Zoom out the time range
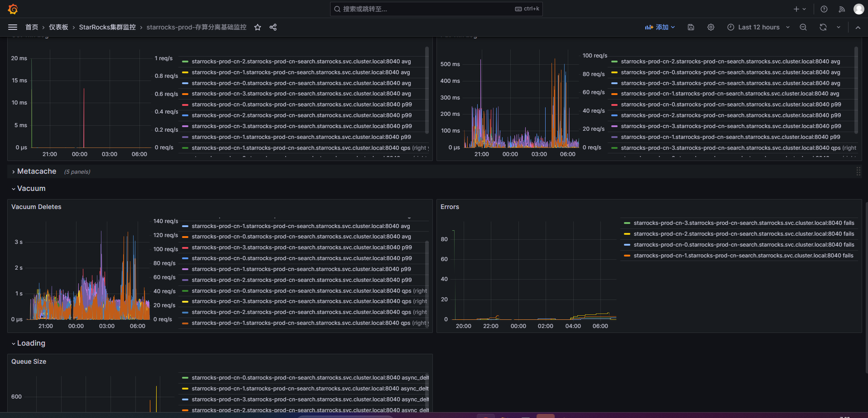Image resolution: width=868 pixels, height=418 pixels. click(803, 27)
